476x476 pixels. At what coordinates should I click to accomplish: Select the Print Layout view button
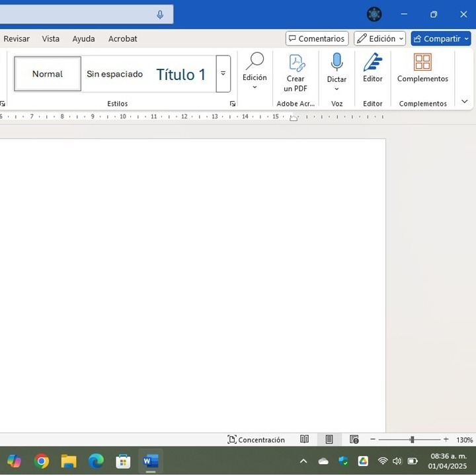point(329,439)
